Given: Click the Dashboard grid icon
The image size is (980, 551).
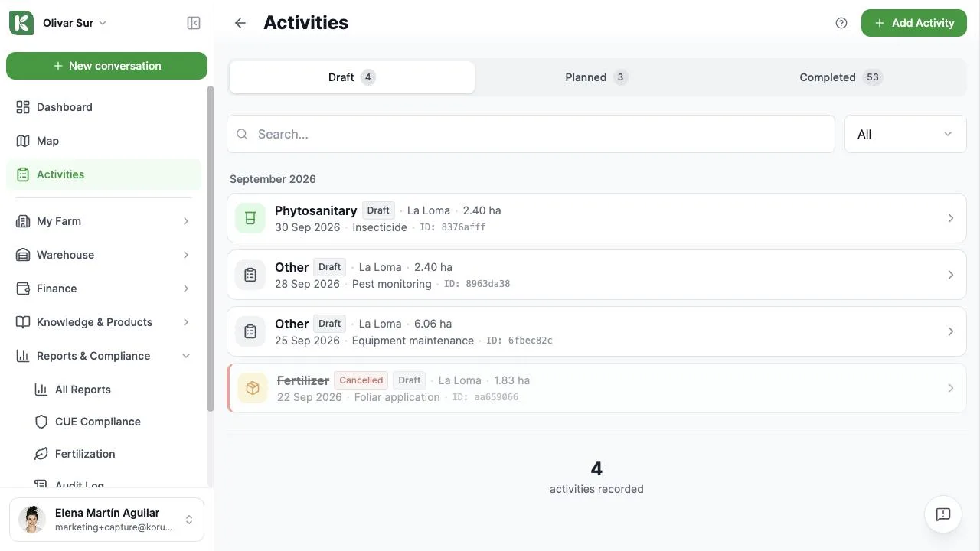Looking at the screenshot, I should [23, 107].
